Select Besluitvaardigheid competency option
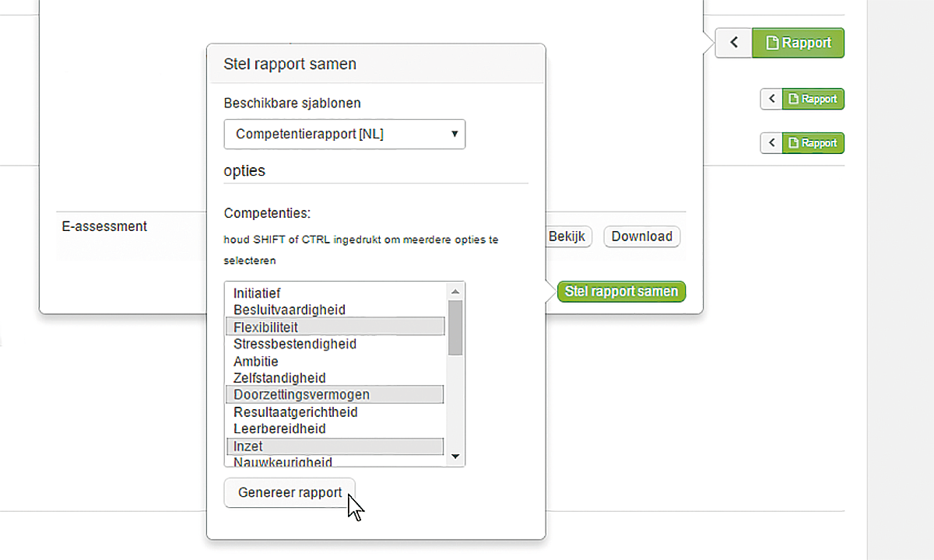 pos(289,310)
